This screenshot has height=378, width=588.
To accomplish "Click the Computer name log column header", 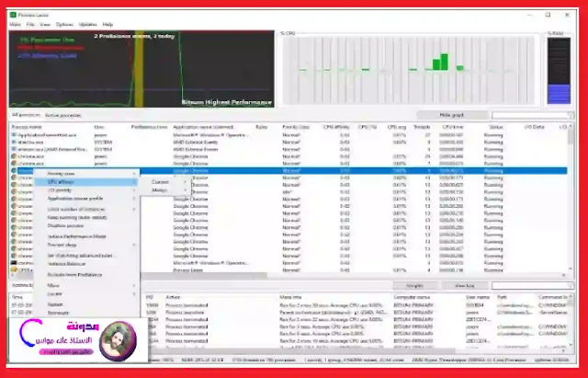I will [x=412, y=297].
